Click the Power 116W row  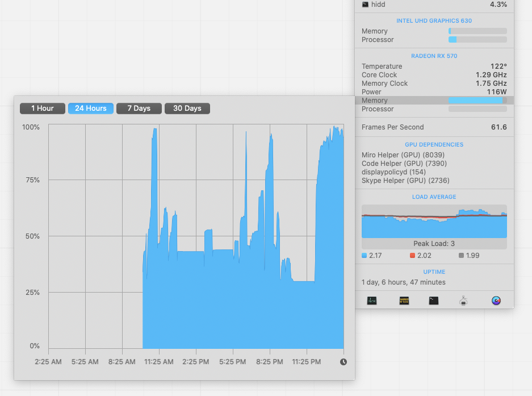tap(434, 91)
